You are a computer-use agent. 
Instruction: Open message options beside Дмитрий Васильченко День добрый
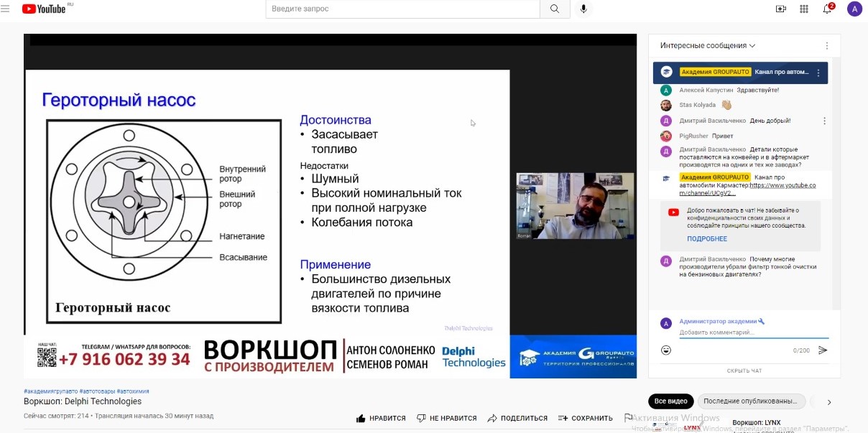click(824, 121)
